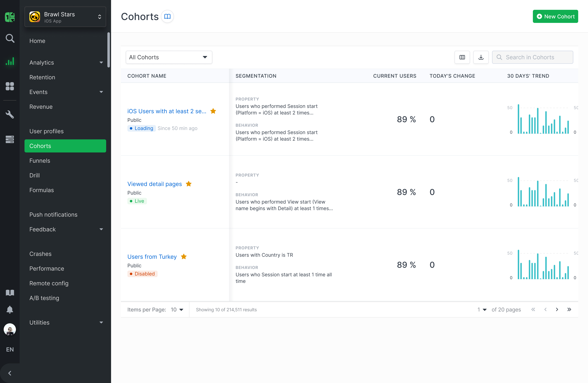Open Funnels in the sidebar menu
The image size is (588, 383).
(x=40, y=161)
